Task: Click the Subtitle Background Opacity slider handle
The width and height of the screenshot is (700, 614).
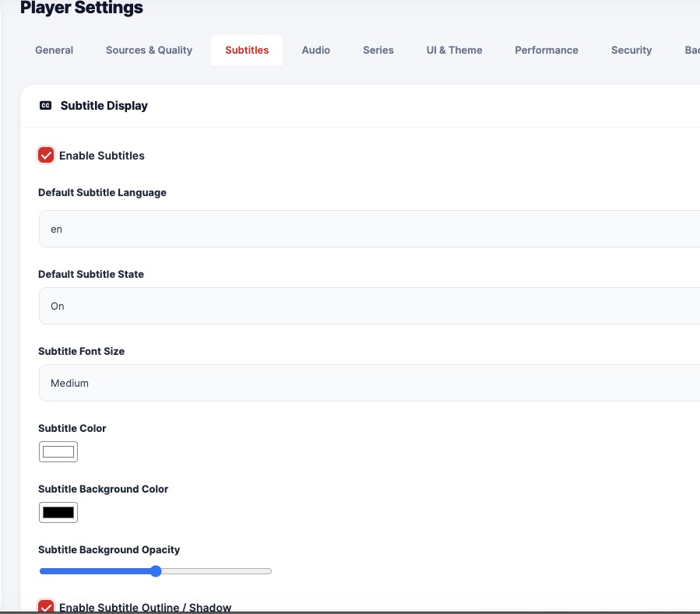Action: (156, 571)
